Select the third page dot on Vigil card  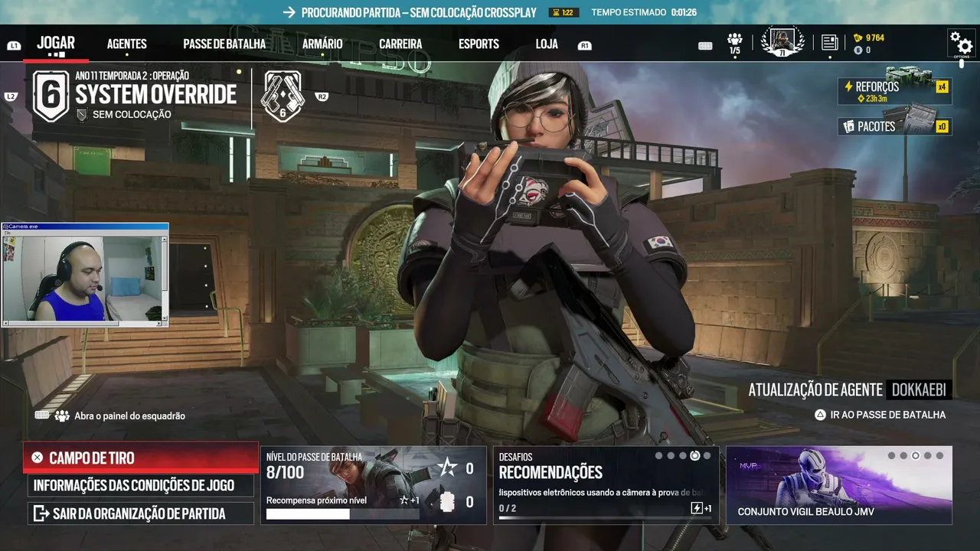916,455
